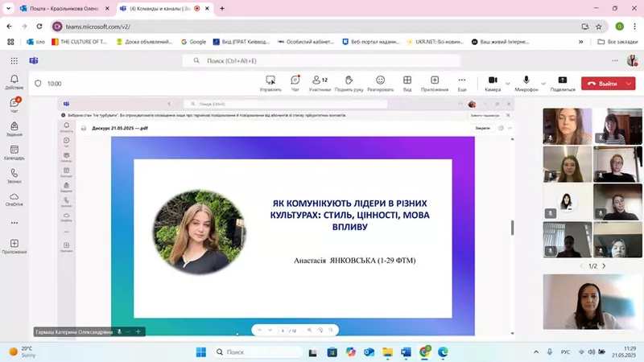Open Звонки in the Teams sidebar
The height and width of the screenshot is (362, 644).
click(x=14, y=175)
